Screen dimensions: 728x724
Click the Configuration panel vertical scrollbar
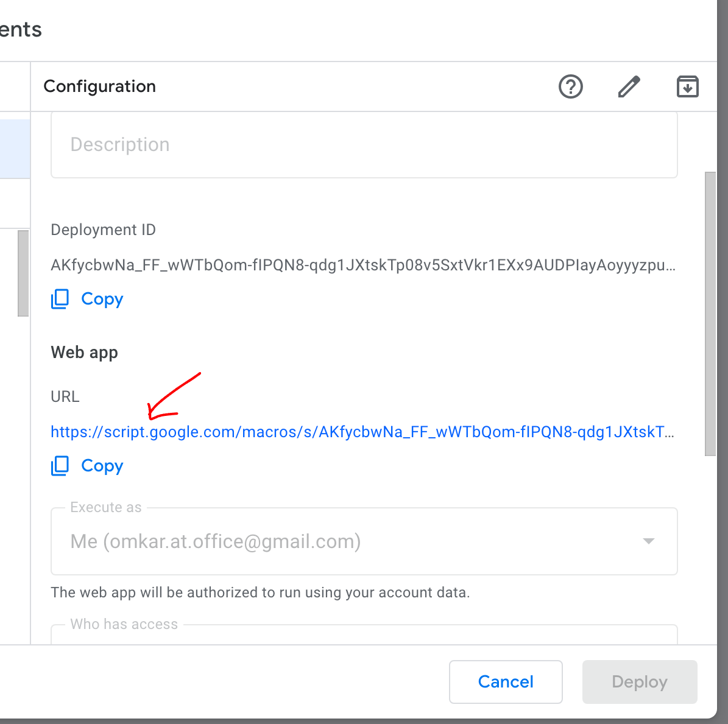pyautogui.click(x=710, y=314)
